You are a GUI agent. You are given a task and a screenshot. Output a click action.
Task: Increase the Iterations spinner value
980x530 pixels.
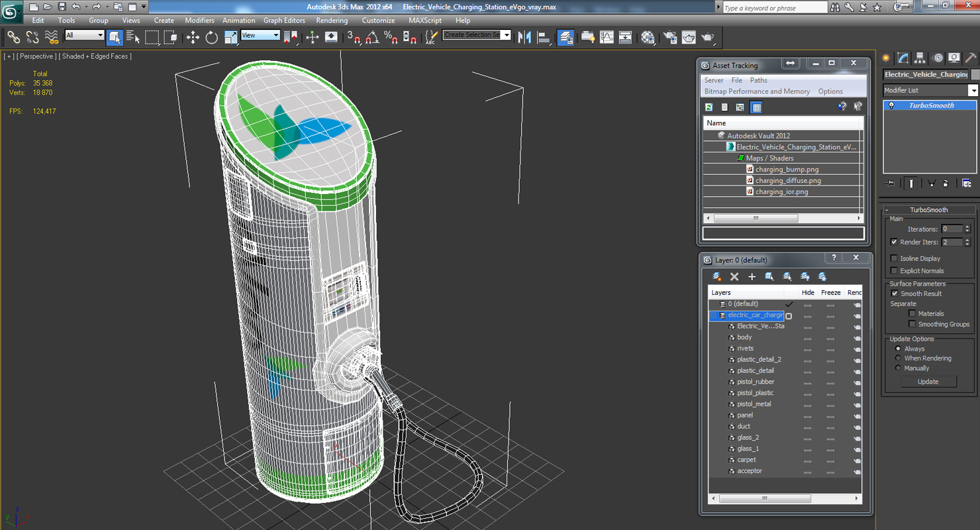point(967,227)
